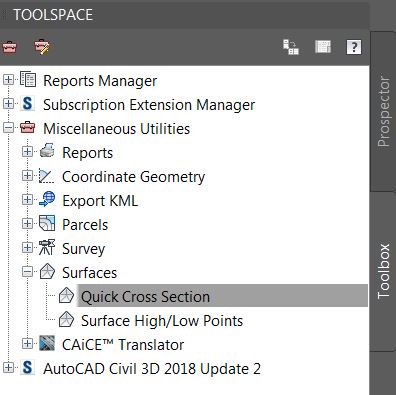Image resolution: width=396 pixels, height=395 pixels.
Task: Select the Toolbox tab
Action: click(x=383, y=271)
